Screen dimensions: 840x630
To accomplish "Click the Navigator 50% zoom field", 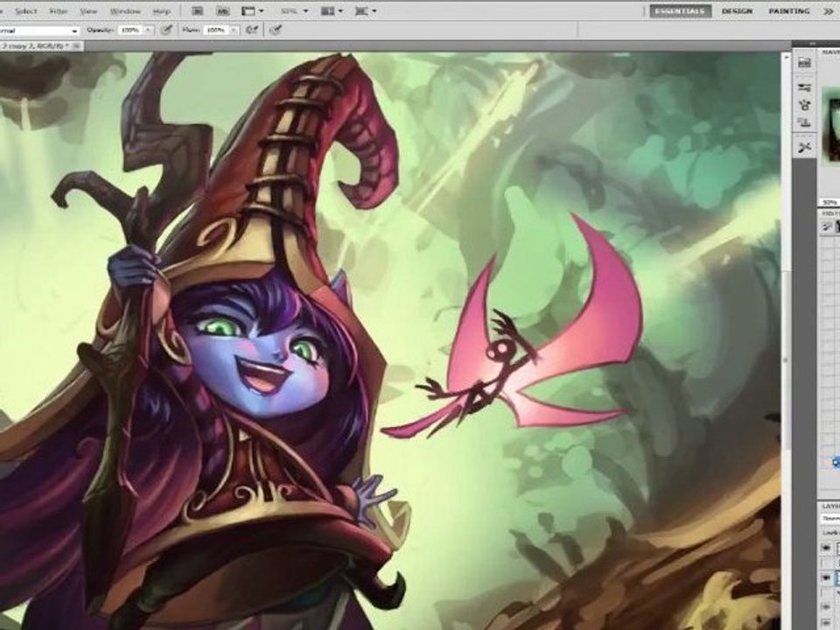I will [829, 202].
